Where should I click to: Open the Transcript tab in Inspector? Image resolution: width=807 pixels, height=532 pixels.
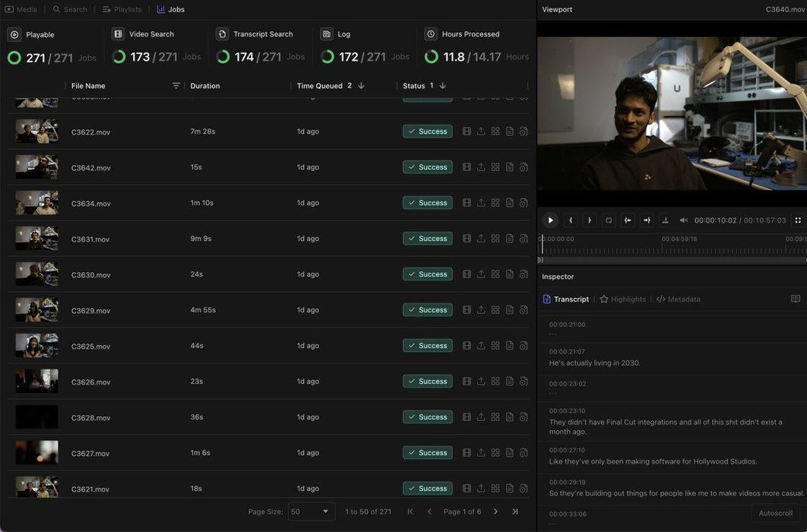pyautogui.click(x=566, y=299)
